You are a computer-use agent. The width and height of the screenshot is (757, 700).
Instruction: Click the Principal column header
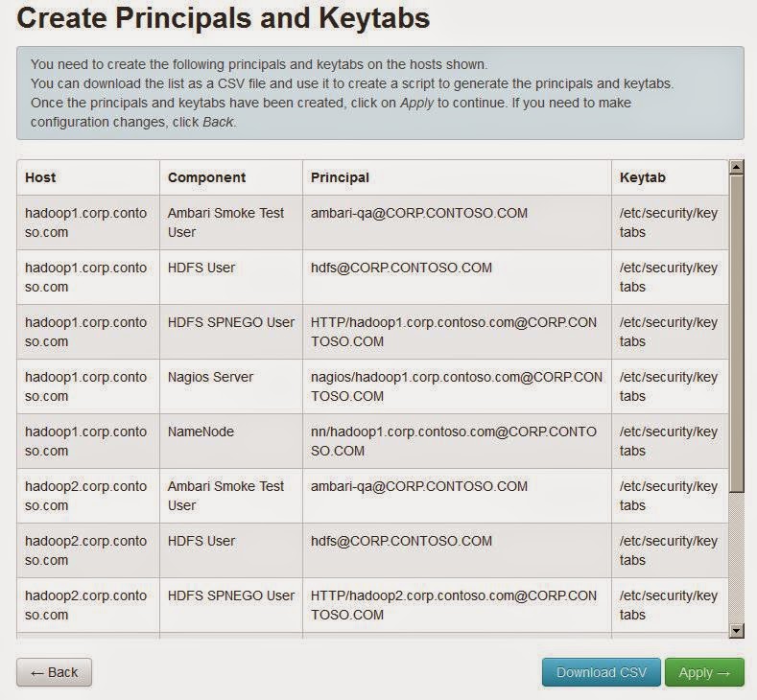click(x=340, y=177)
